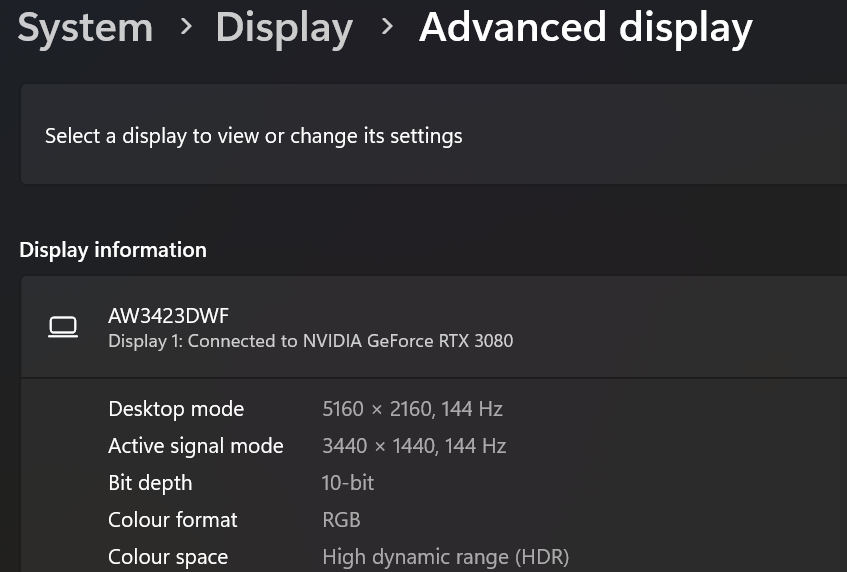Screen dimensions: 847x572
Task: Click the chevron before Advanced display
Action: 387,28
